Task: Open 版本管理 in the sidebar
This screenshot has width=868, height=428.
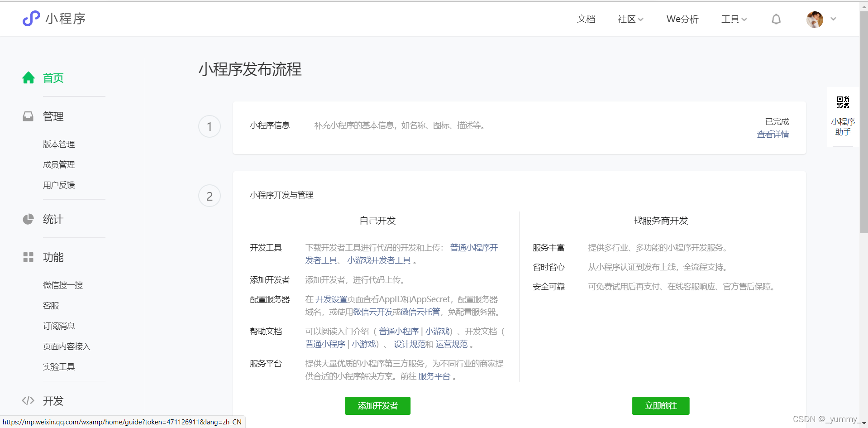Action: coord(59,144)
